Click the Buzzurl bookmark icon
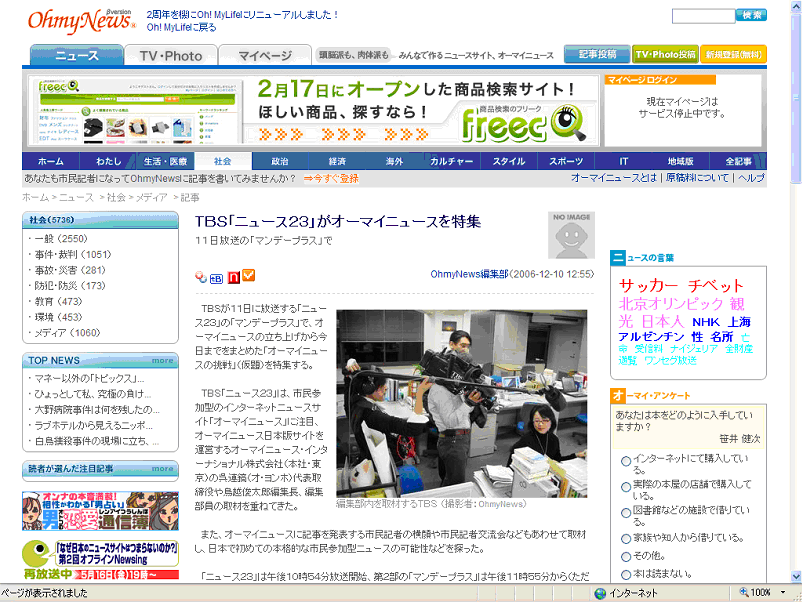 [200, 277]
